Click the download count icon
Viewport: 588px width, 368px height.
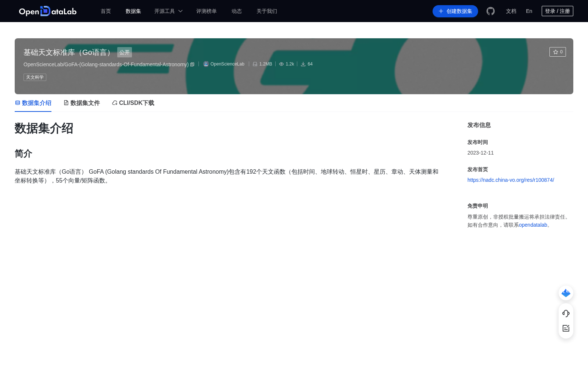pyautogui.click(x=303, y=64)
